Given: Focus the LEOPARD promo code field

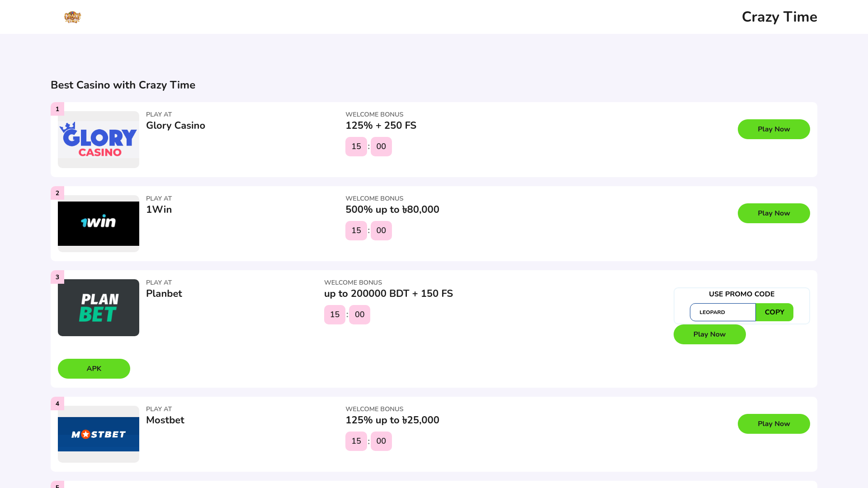Looking at the screenshot, I should (x=722, y=312).
